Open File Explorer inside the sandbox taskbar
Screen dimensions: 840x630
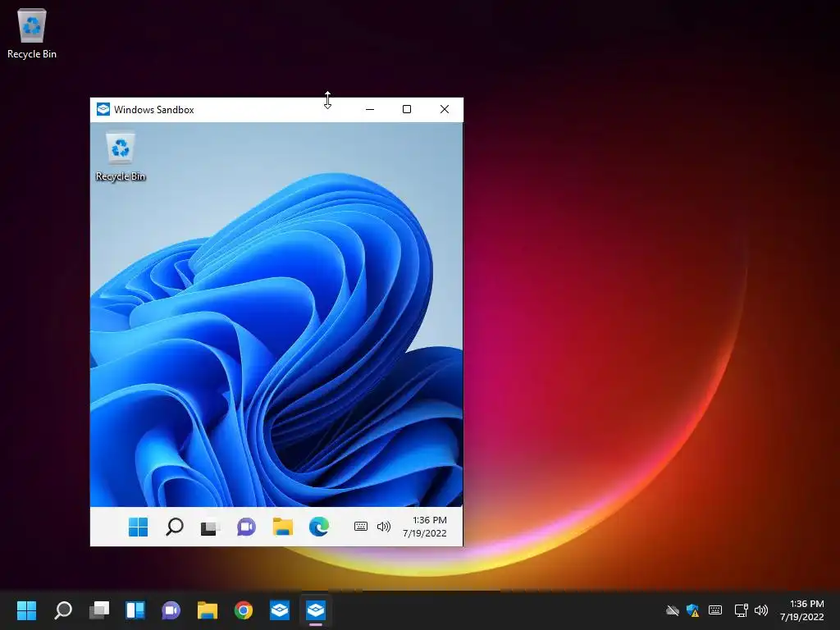[282, 527]
